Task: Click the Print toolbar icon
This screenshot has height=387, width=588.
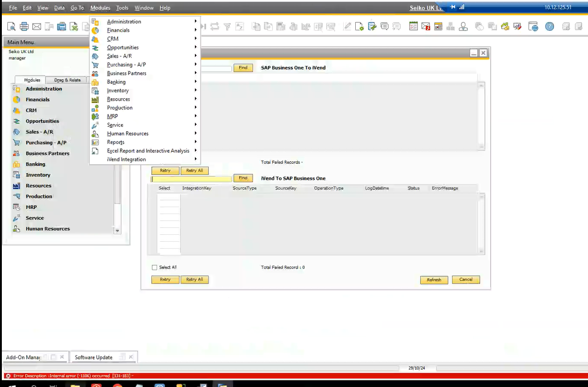Action: (24, 27)
